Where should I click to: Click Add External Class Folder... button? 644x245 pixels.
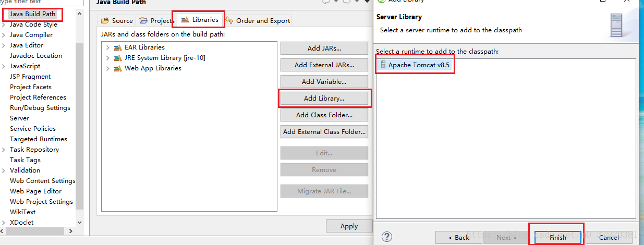(324, 132)
